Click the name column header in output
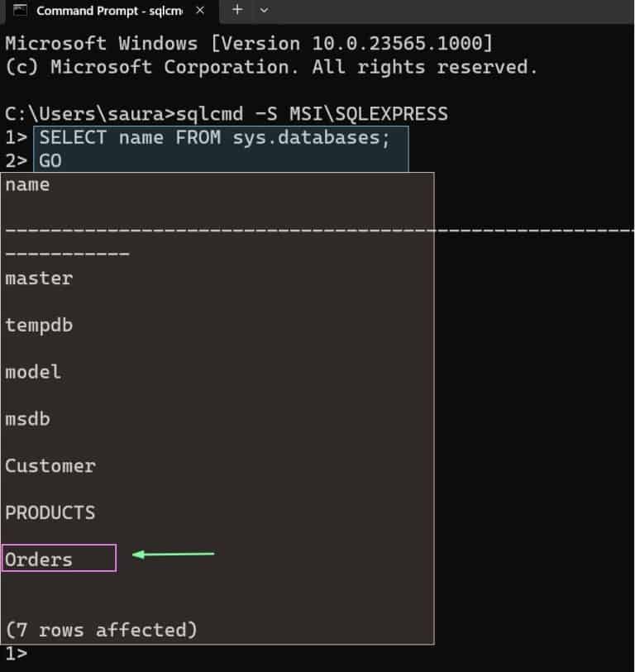 26,184
